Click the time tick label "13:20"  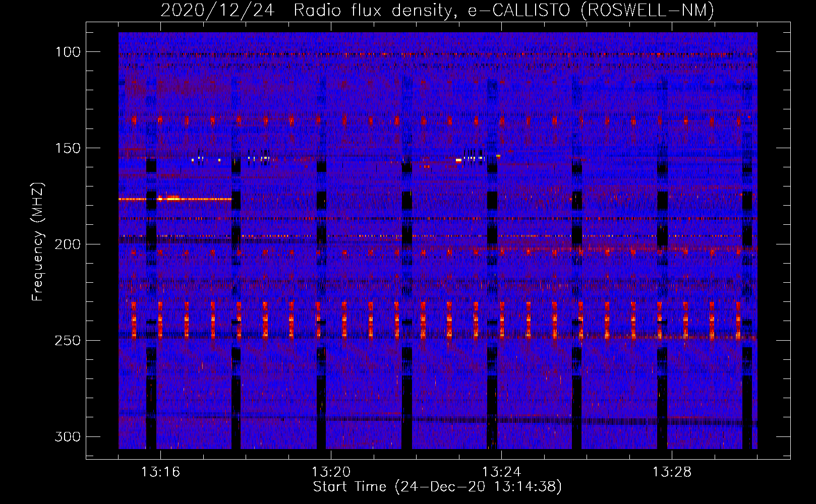pos(331,472)
